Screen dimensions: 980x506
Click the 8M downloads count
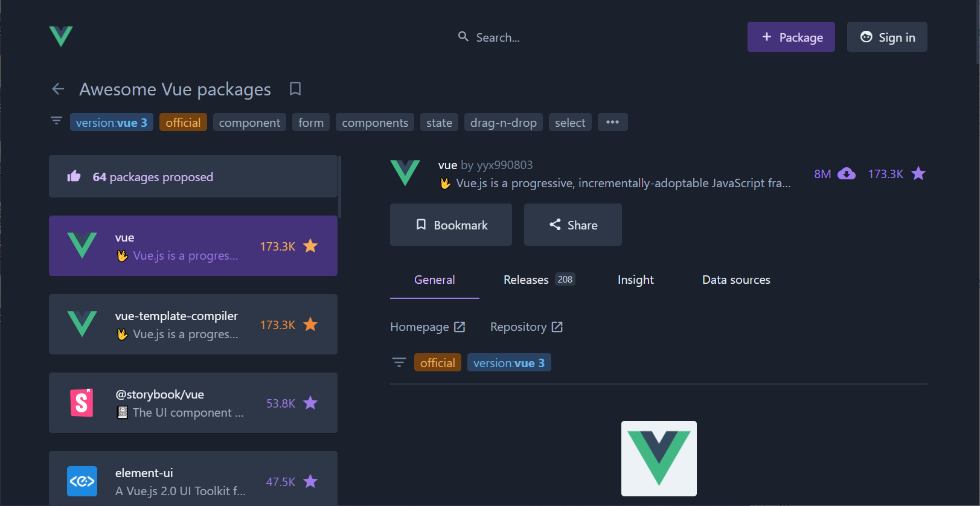pos(822,174)
